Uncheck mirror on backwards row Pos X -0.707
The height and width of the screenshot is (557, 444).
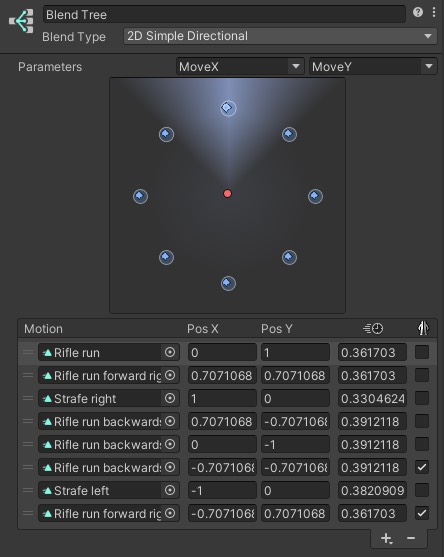(422, 467)
